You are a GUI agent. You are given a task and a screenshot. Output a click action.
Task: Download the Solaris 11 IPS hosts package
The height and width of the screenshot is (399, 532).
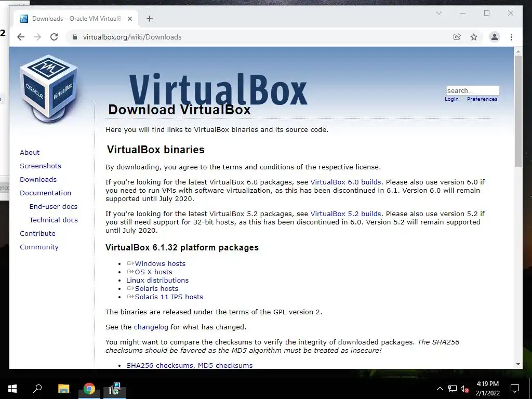pos(169,297)
